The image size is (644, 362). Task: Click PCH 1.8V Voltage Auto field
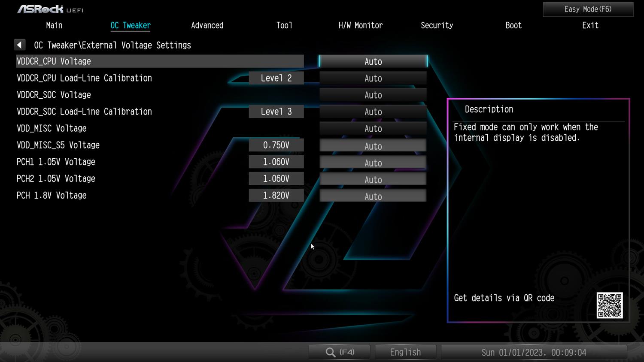click(x=373, y=196)
